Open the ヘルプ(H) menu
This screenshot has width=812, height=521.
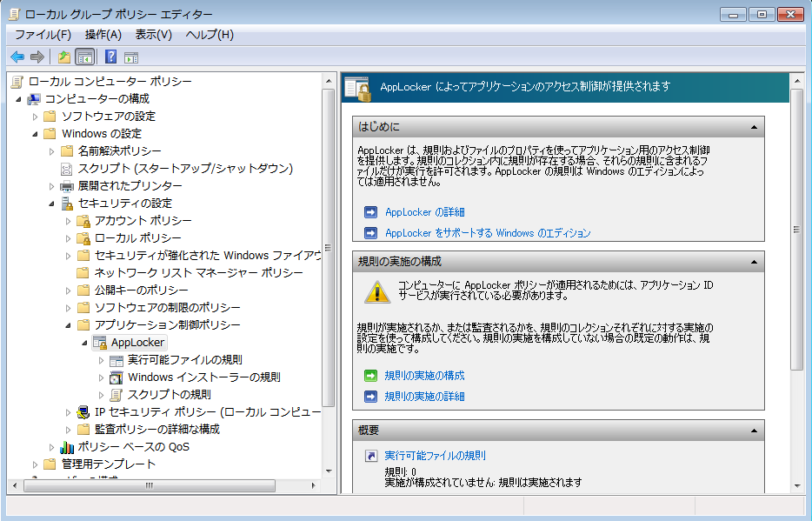pyautogui.click(x=210, y=35)
